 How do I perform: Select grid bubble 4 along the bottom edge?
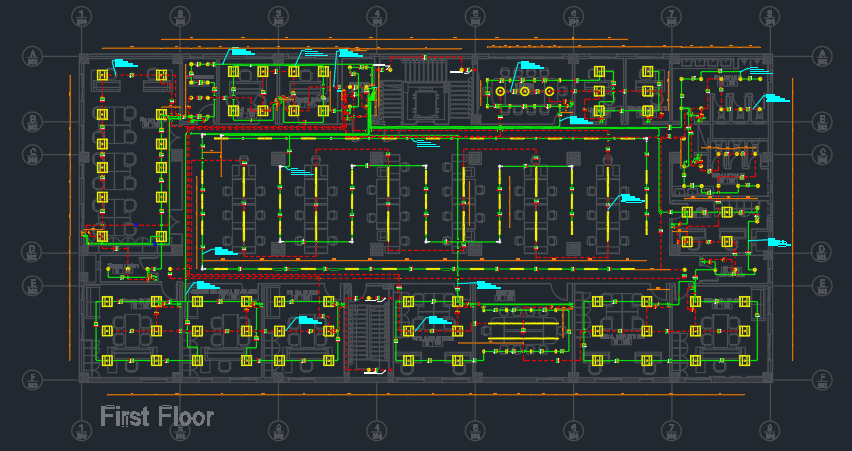(x=377, y=430)
